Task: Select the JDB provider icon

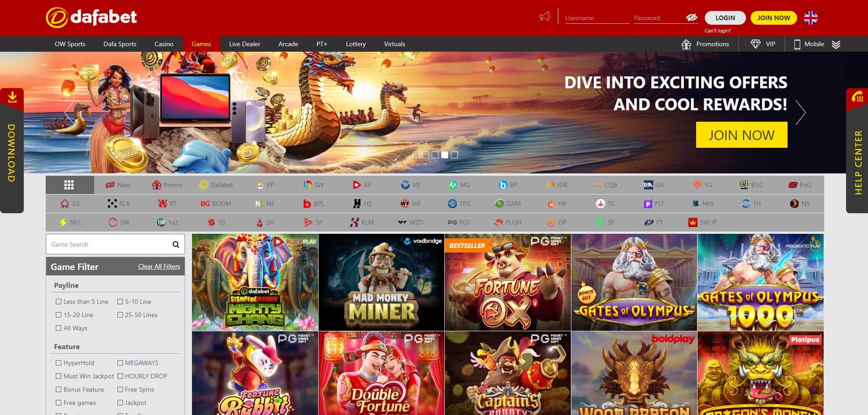Action: tap(551, 185)
